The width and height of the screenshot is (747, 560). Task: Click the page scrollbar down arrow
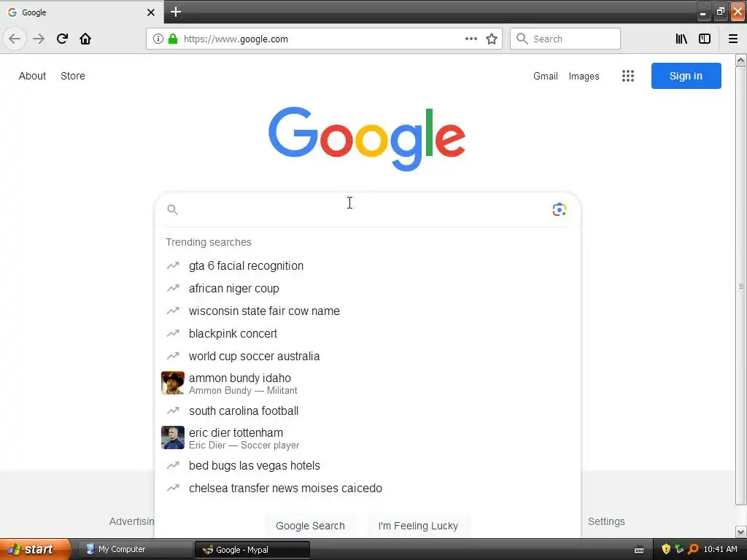[741, 532]
